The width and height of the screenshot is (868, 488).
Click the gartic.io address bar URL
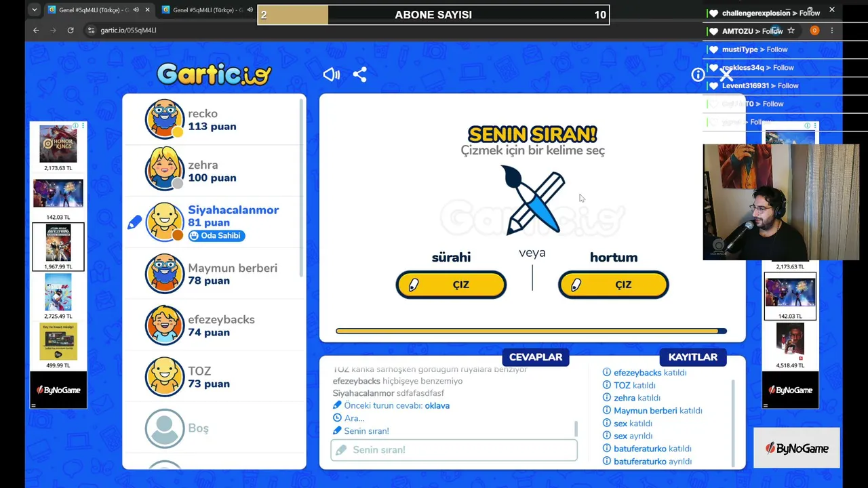click(128, 30)
